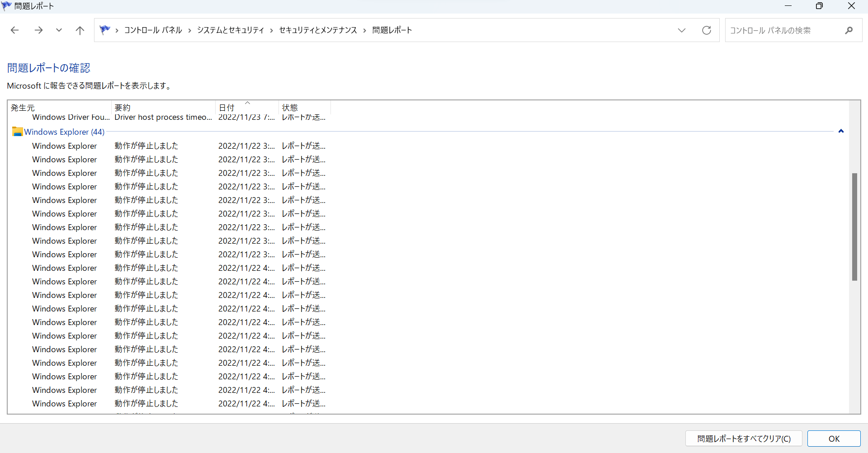This screenshot has height=453, width=868.
Task: Click the flag icon in the address bar
Action: pyautogui.click(x=105, y=30)
